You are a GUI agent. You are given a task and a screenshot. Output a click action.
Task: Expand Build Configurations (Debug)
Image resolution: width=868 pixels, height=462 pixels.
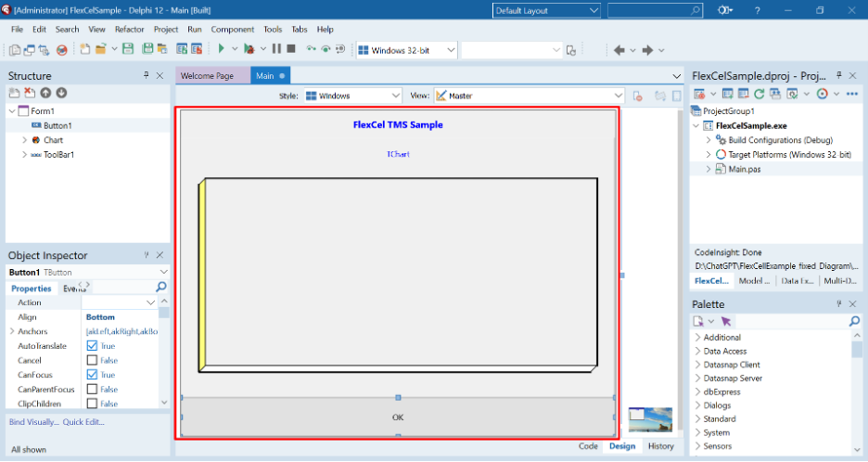click(708, 140)
